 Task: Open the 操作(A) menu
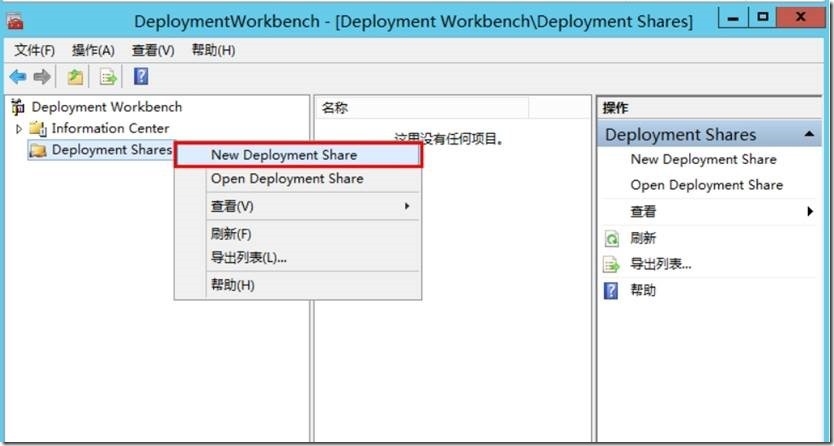click(x=94, y=51)
